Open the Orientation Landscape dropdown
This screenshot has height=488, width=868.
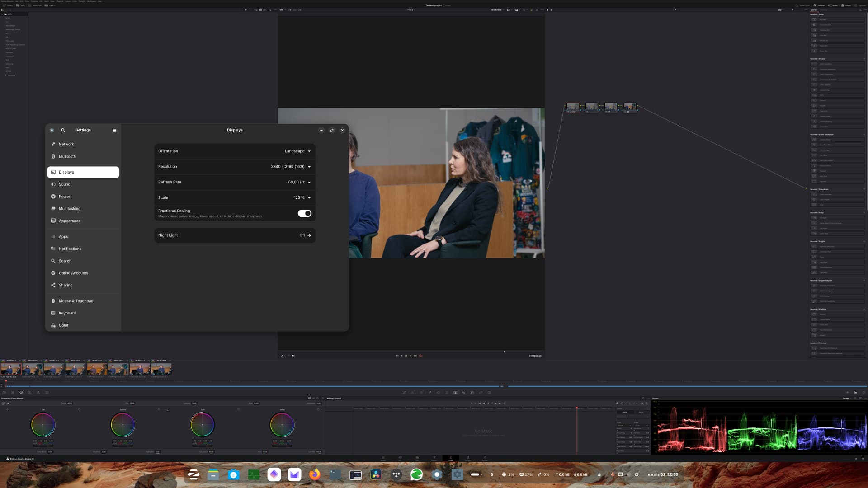pos(297,151)
